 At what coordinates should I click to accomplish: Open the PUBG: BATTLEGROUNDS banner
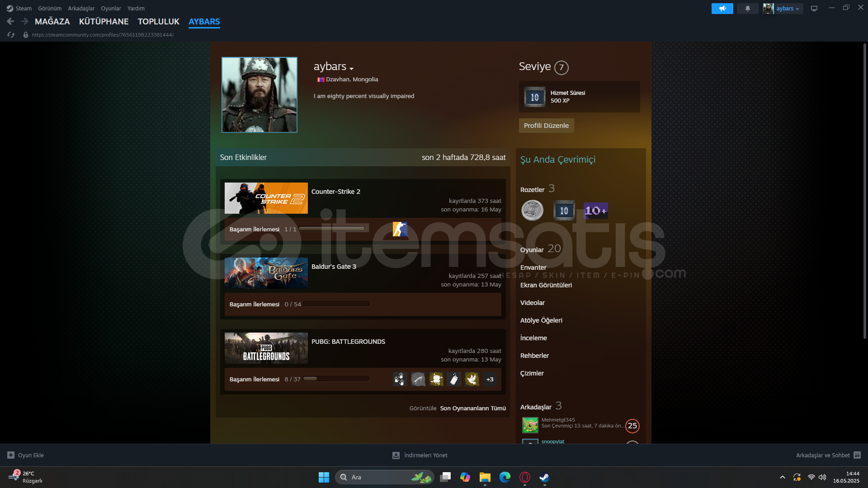pos(266,348)
